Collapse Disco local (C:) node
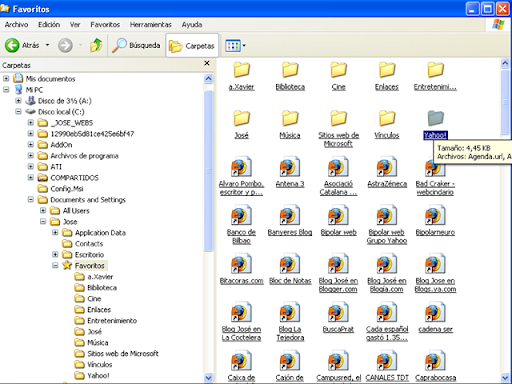Viewport: 512px width, 384px height. coord(18,112)
